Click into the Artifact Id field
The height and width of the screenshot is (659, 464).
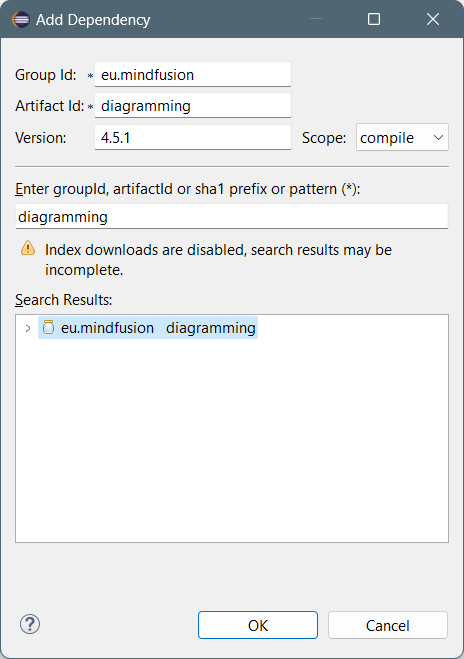(x=193, y=105)
